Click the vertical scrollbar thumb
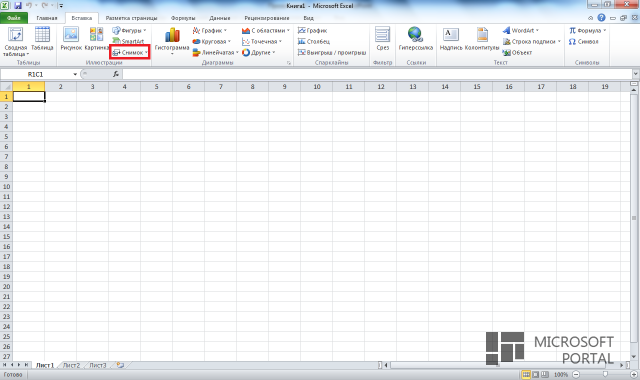The image size is (640, 380). [x=634, y=218]
